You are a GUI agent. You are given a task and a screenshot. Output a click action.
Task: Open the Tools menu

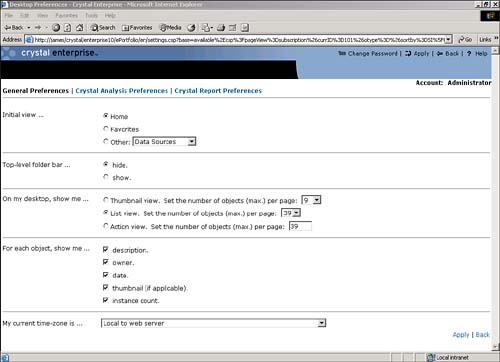91,15
